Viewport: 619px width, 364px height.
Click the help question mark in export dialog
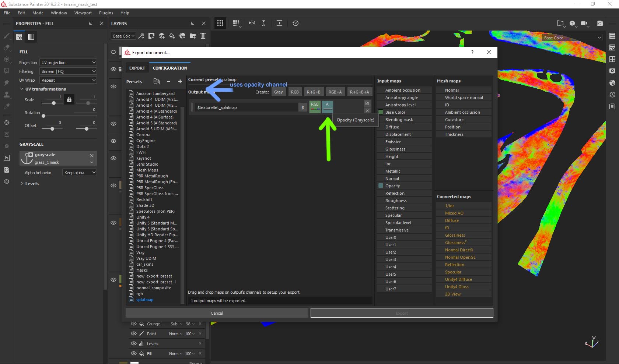472,52
